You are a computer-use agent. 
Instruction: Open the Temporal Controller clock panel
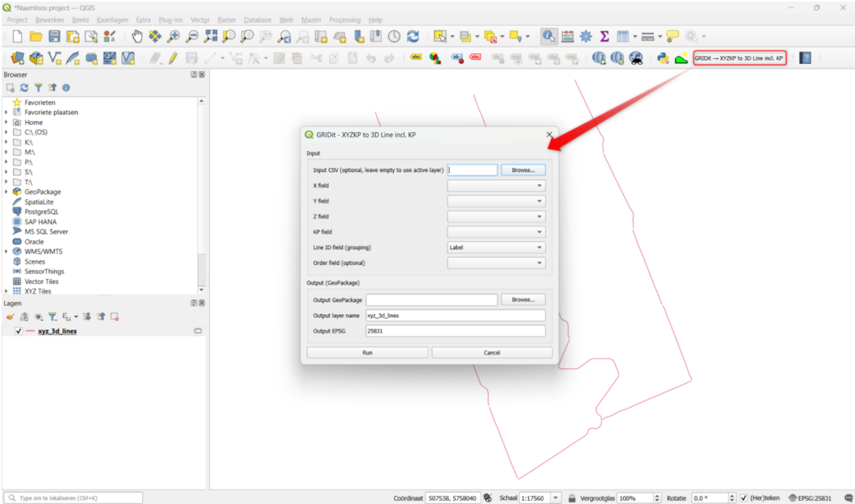394,37
